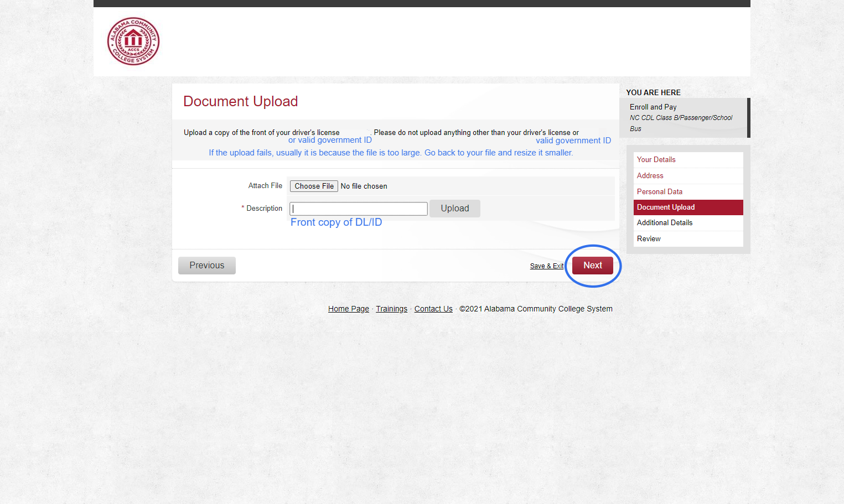Select the Document Upload step

point(688,207)
